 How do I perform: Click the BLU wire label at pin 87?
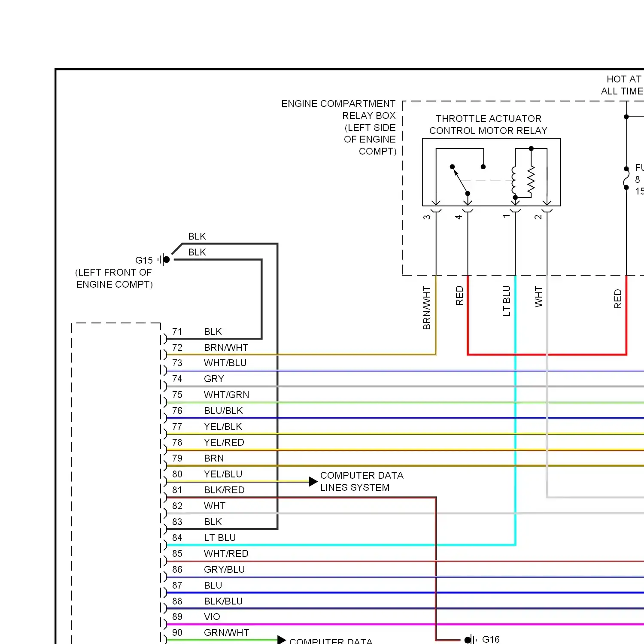(x=213, y=585)
